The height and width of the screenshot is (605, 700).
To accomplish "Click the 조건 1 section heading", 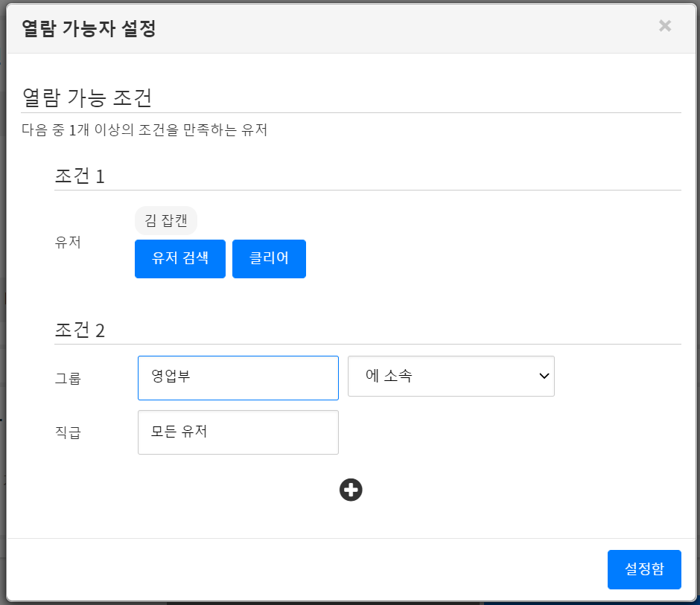I will coord(80,176).
